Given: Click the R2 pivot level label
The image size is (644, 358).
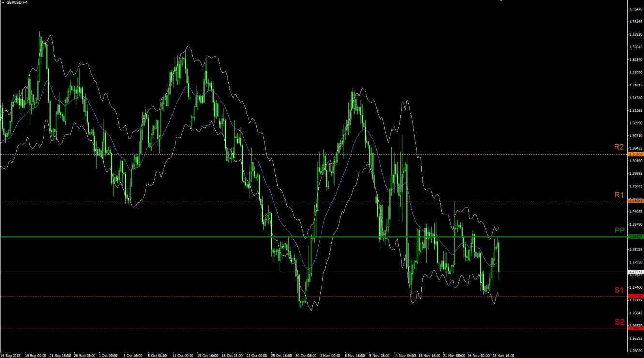Looking at the screenshot, I should [x=619, y=147].
